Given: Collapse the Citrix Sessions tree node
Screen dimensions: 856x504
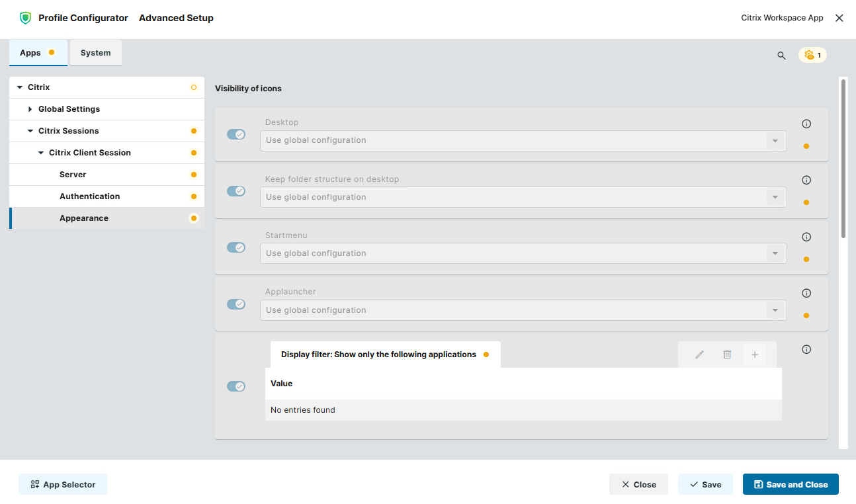Looking at the screenshot, I should 30,131.
